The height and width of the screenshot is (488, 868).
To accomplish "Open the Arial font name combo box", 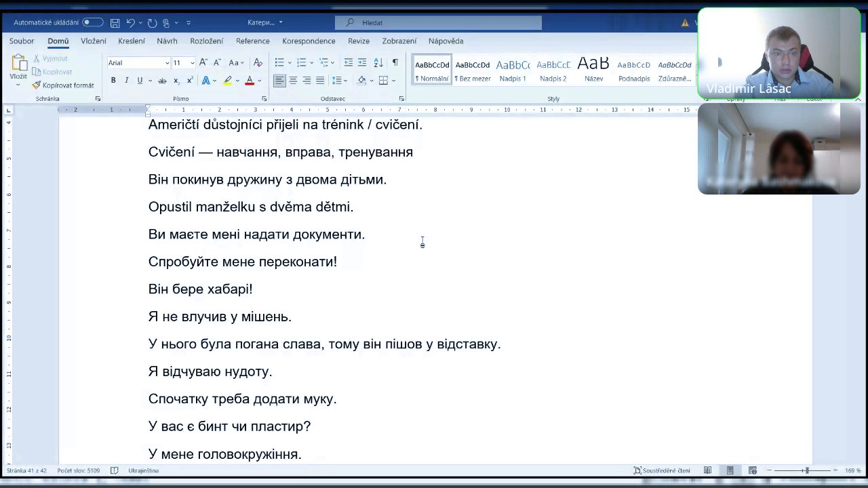I will click(138, 62).
